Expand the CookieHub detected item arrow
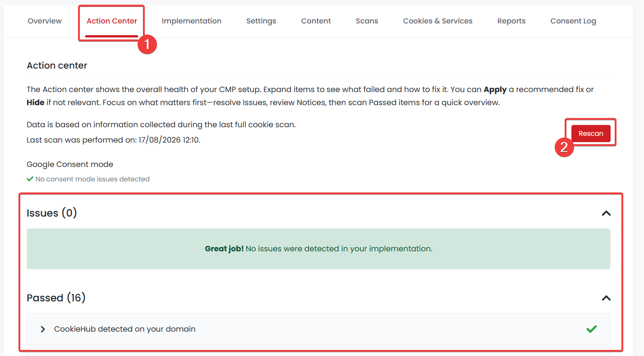Viewport: 644px width, 356px height. pos(43,329)
